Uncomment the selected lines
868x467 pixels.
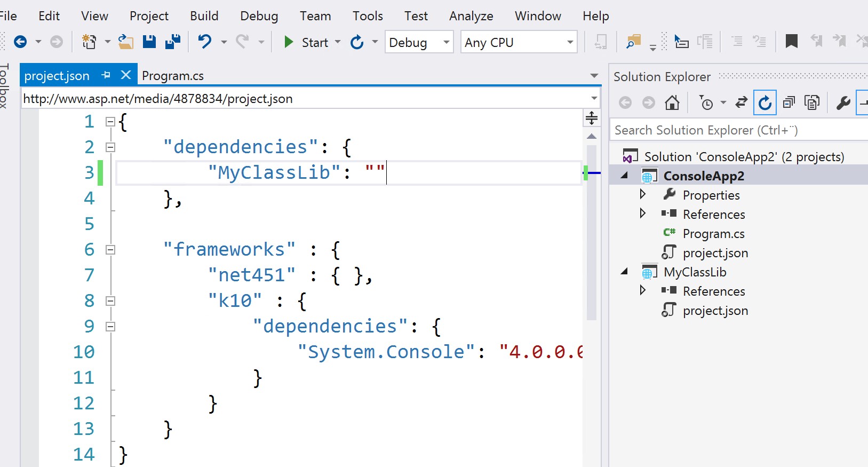pos(759,41)
